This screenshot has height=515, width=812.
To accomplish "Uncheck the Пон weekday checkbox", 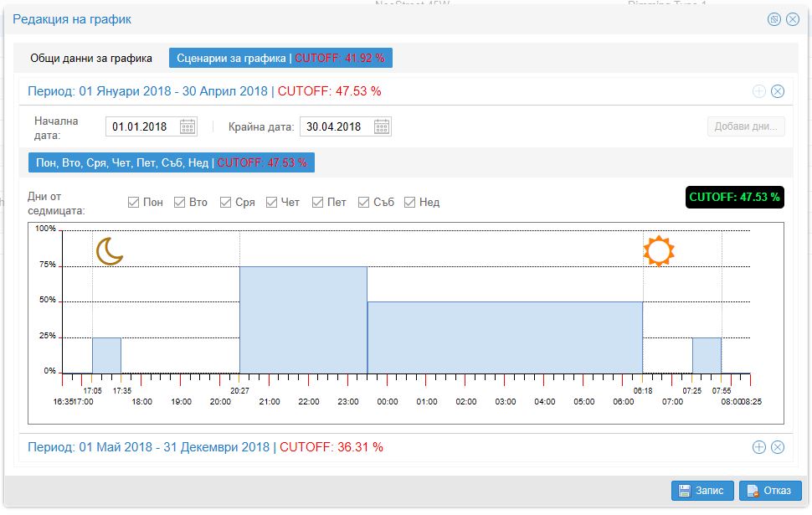I will (133, 202).
